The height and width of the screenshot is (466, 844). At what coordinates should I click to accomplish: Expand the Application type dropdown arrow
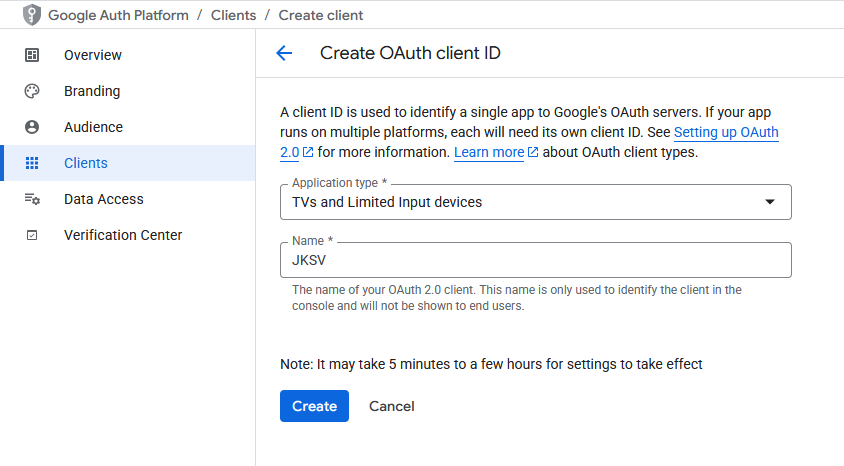pyautogui.click(x=769, y=202)
